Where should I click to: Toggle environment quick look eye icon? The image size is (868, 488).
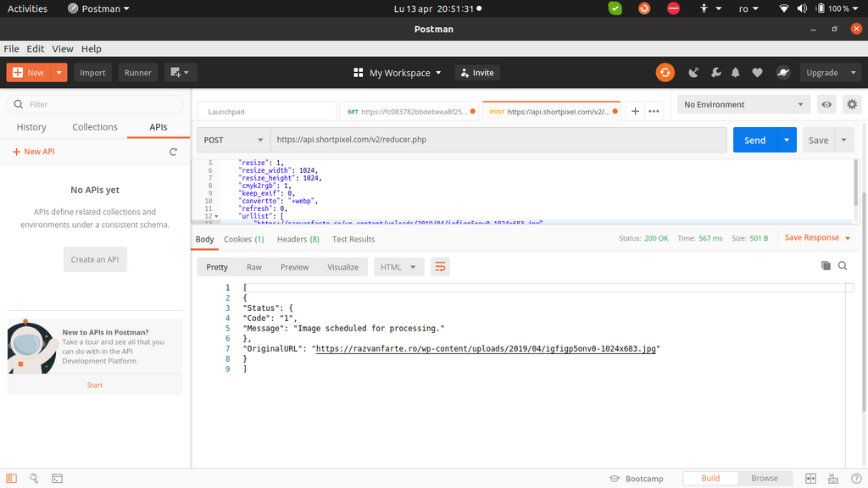coord(826,104)
